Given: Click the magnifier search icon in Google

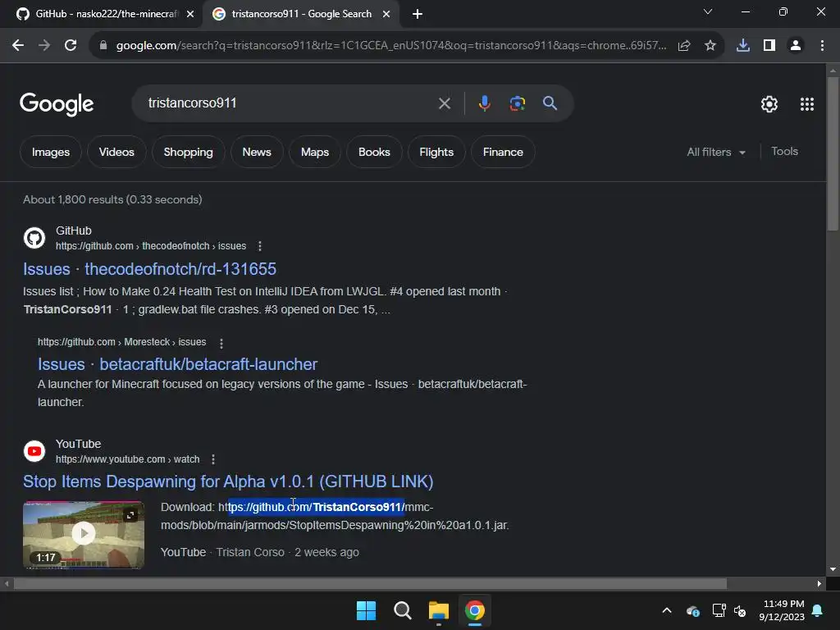Looking at the screenshot, I should click(x=550, y=103).
